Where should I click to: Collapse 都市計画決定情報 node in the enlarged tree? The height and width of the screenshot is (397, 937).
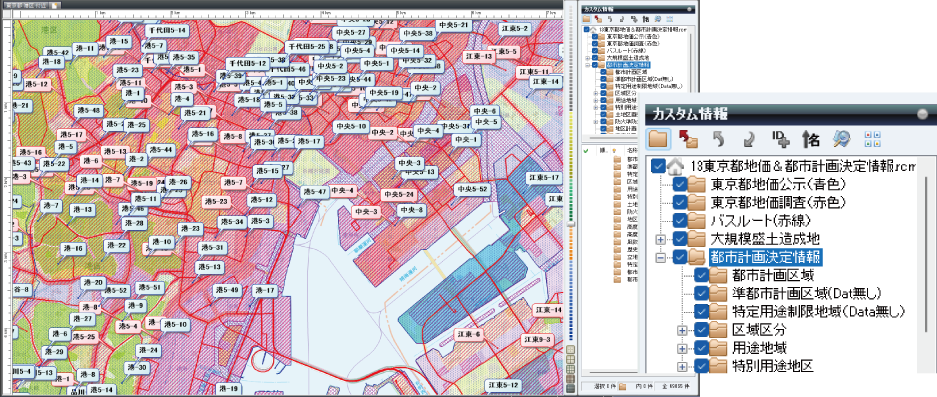click(x=660, y=258)
